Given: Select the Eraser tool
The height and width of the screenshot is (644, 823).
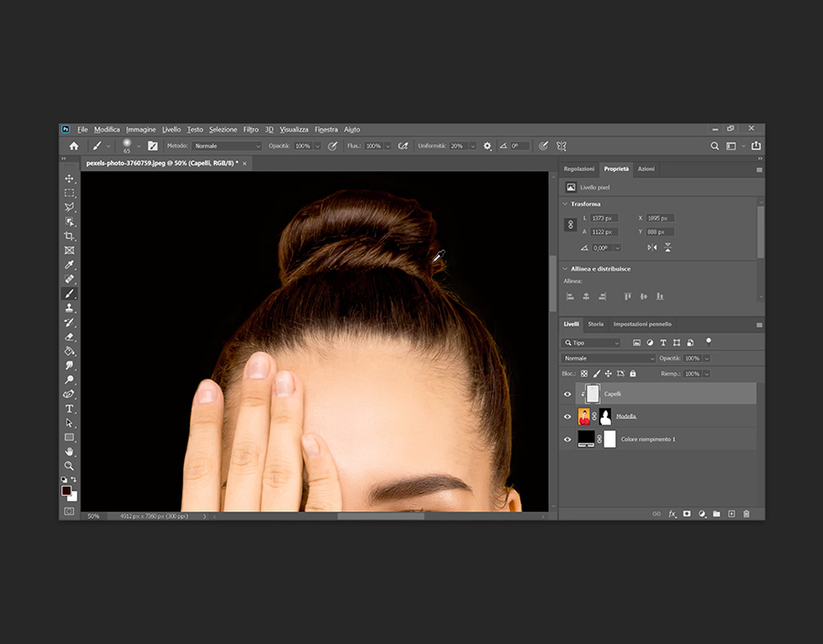Looking at the screenshot, I should pos(69,337).
